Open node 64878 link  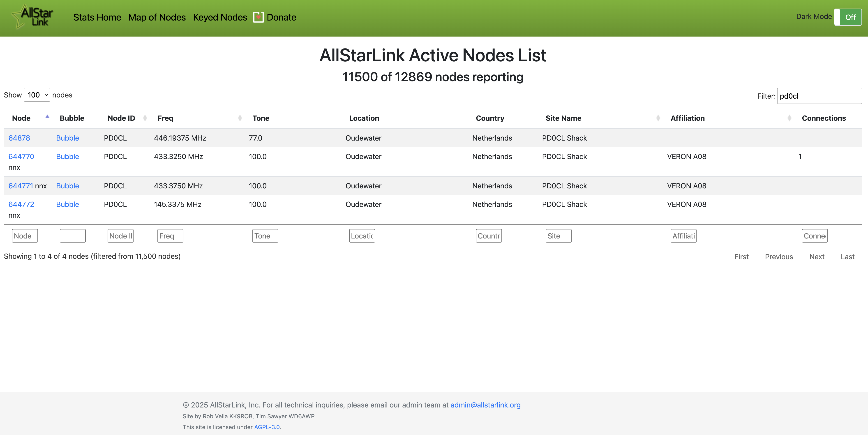(x=19, y=138)
